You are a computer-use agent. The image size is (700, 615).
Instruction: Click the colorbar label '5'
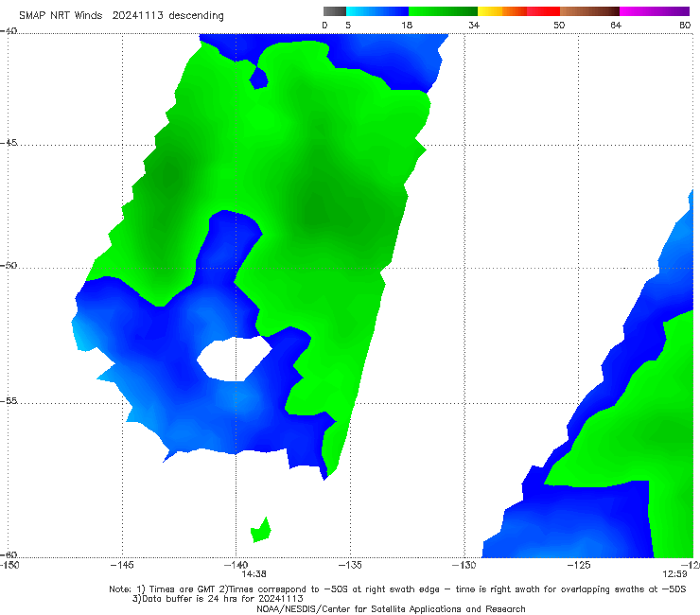348,25
